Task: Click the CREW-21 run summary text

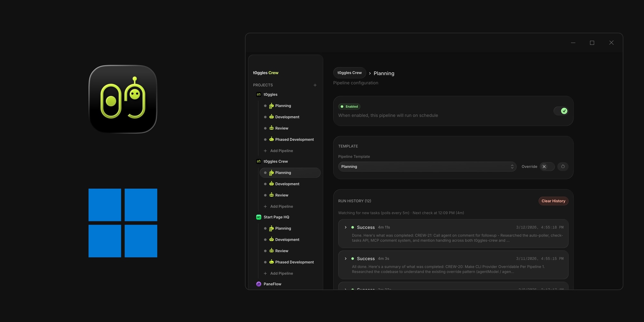Action: click(x=457, y=238)
